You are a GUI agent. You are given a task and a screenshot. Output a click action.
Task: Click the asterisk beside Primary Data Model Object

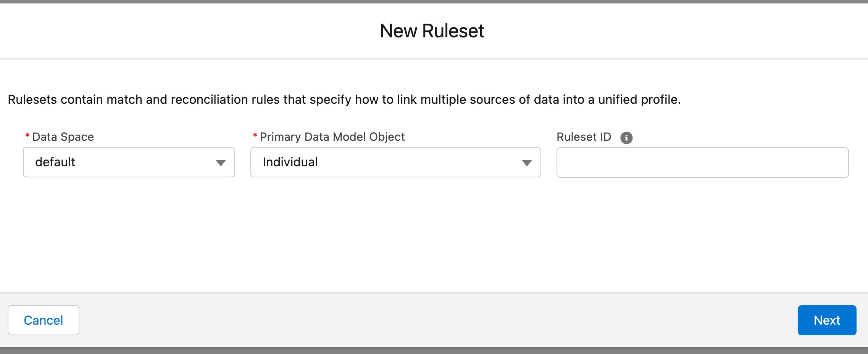pos(255,135)
